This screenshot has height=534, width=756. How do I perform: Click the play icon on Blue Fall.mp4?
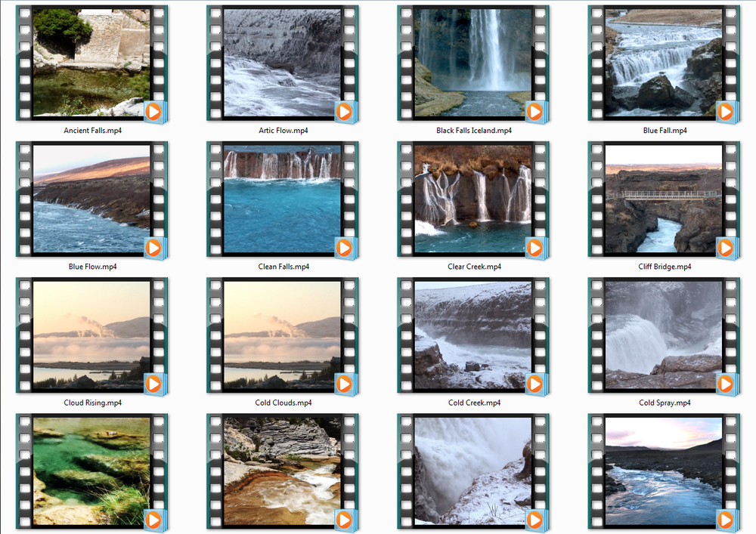click(726, 112)
